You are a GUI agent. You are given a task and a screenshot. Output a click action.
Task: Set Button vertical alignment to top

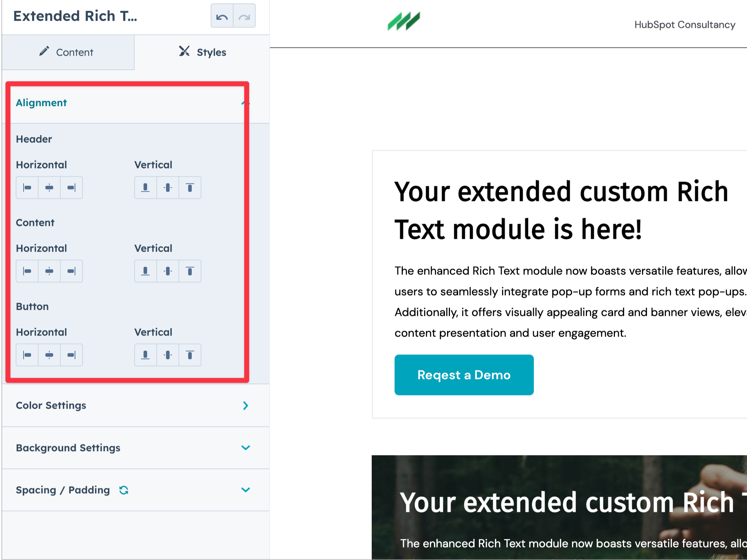coord(190,355)
